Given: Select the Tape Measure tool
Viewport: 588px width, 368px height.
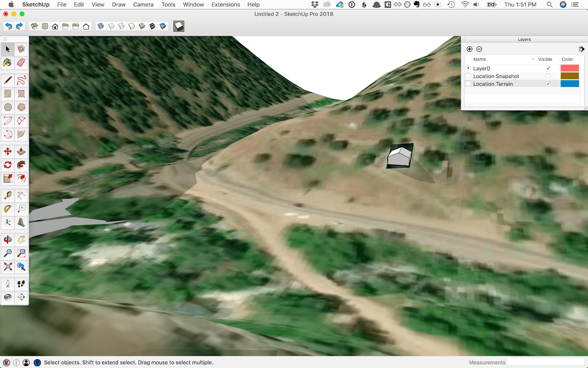Looking at the screenshot, I should coord(8,195).
